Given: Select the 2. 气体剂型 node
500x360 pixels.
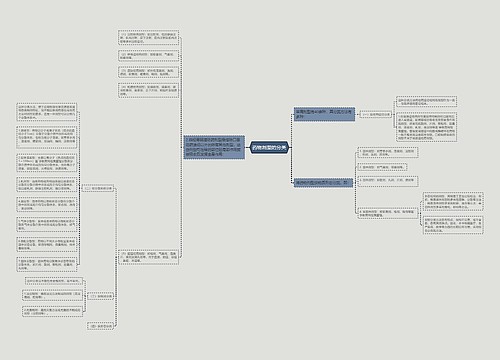Looking at the screenshot, I should click(382, 167).
